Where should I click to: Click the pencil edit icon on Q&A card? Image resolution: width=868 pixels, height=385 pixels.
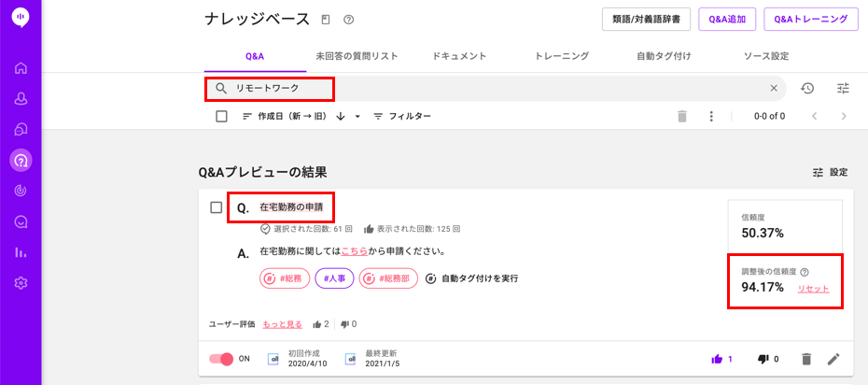coord(833,359)
